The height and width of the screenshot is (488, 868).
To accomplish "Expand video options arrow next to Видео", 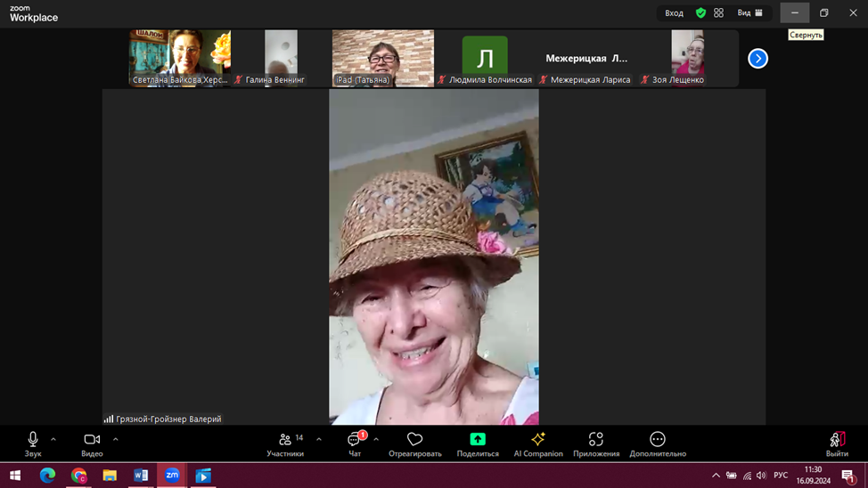I will [116, 439].
